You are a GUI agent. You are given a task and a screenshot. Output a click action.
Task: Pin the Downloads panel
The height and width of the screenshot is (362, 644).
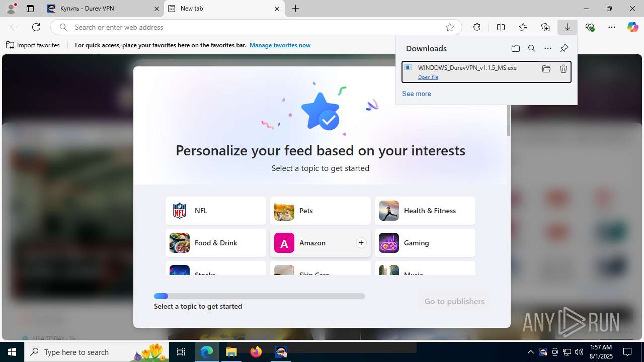[564, 48]
